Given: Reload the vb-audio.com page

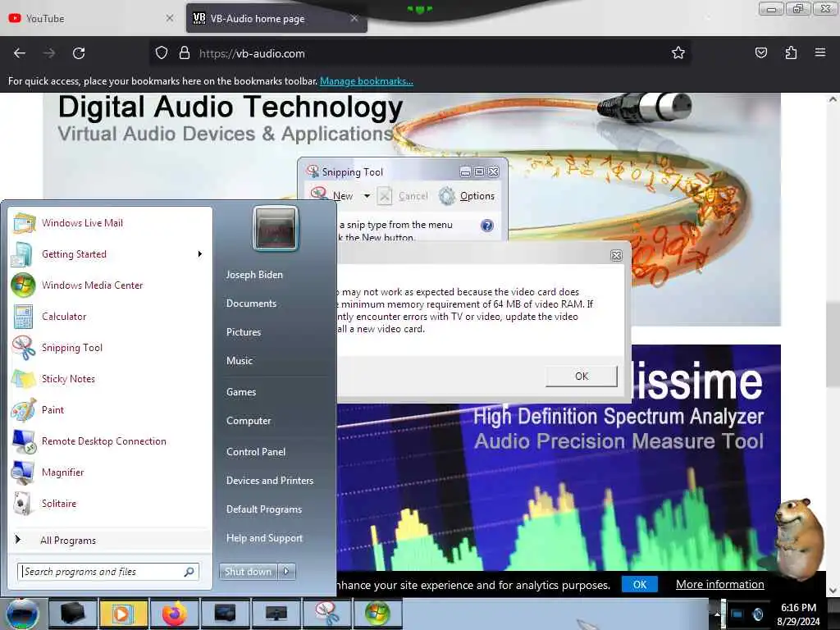Looking at the screenshot, I should 79,53.
